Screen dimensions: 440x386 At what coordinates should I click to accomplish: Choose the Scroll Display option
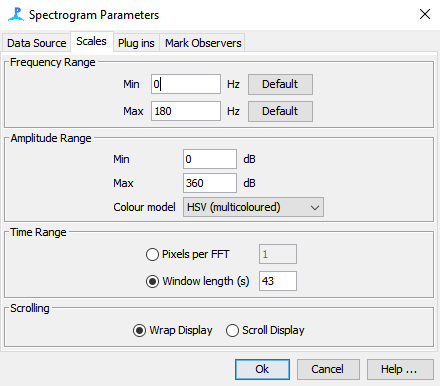(x=232, y=330)
